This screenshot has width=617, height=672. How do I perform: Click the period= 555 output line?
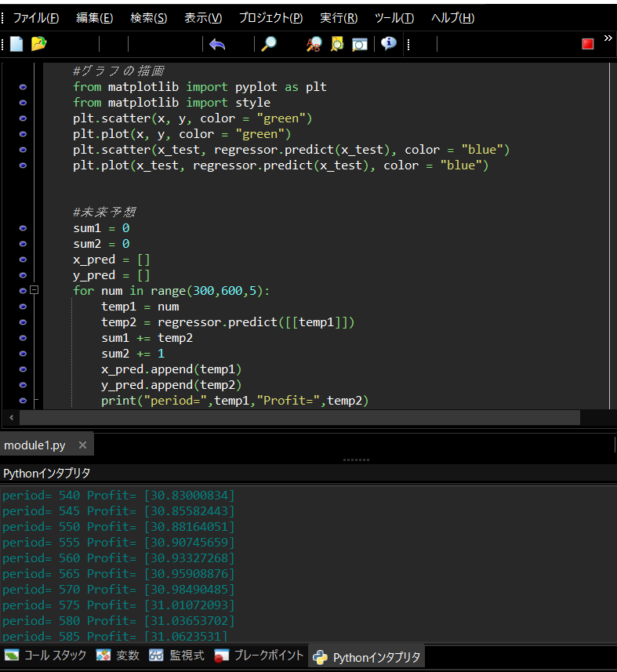pyautogui.click(x=118, y=543)
